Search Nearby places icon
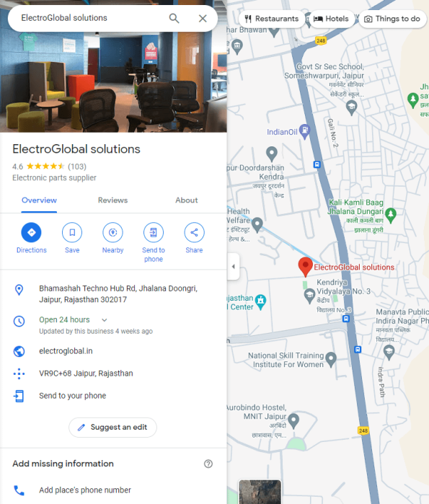 coord(112,232)
